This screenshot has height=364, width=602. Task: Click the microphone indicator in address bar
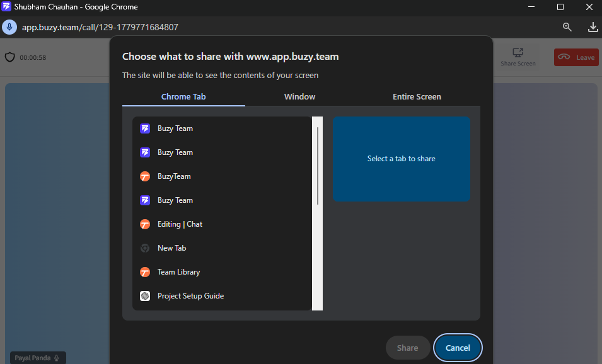click(9, 27)
